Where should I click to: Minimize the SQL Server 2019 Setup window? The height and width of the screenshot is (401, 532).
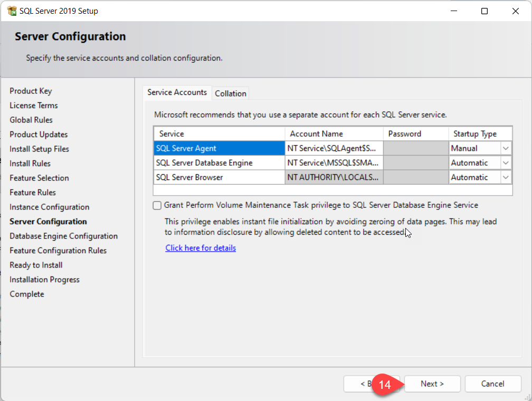[454, 11]
